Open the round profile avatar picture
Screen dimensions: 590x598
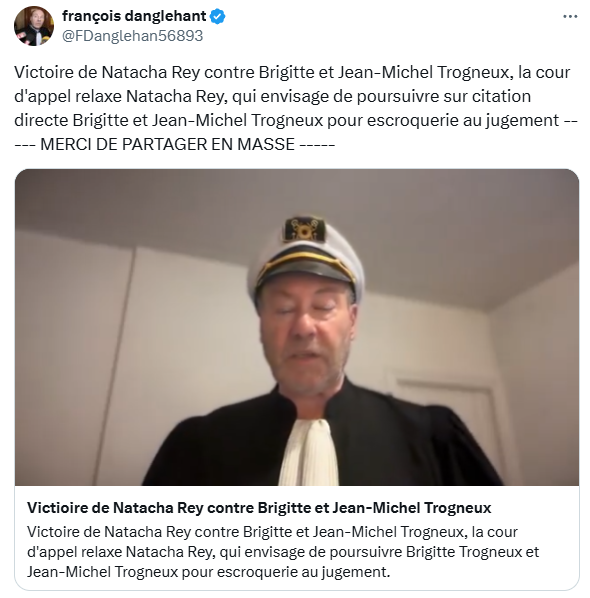[34, 26]
